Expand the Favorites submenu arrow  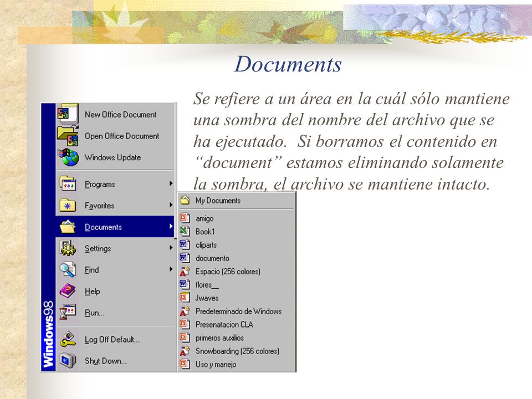(x=171, y=205)
